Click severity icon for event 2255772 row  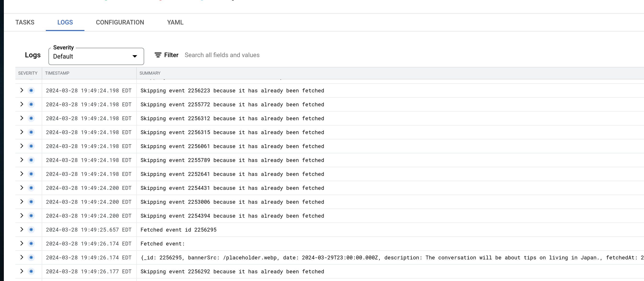pyautogui.click(x=31, y=104)
